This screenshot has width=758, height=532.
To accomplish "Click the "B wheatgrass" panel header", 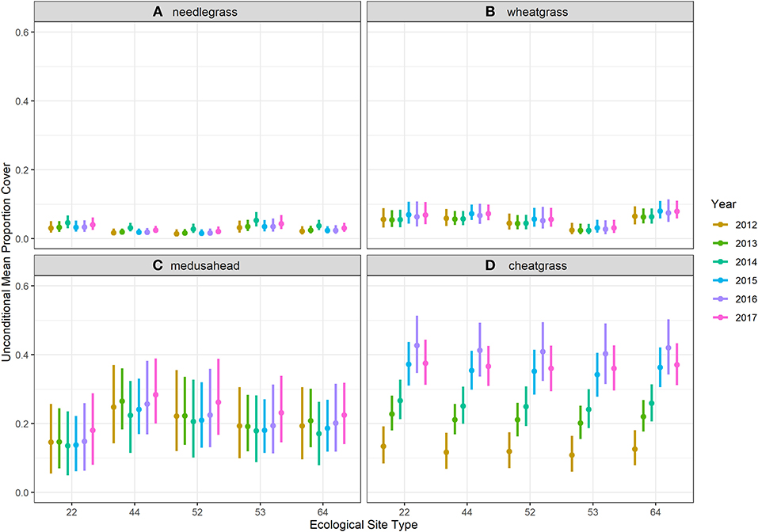I will [531, 12].
